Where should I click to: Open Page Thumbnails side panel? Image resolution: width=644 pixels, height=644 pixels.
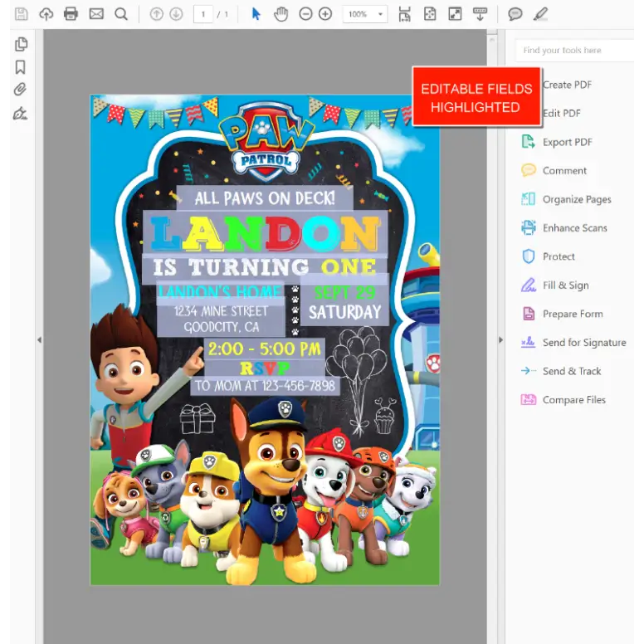click(x=21, y=44)
